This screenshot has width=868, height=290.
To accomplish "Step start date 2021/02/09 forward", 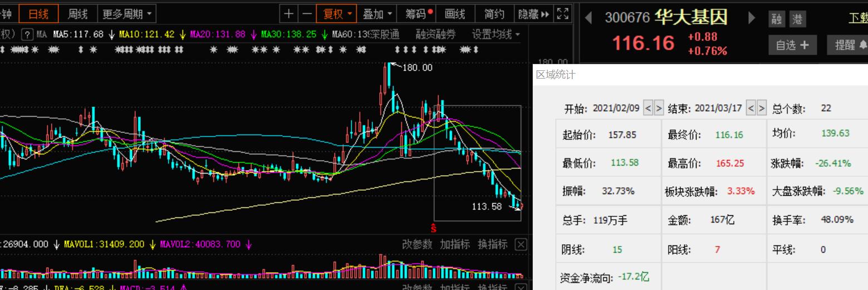I will pyautogui.click(x=659, y=108).
